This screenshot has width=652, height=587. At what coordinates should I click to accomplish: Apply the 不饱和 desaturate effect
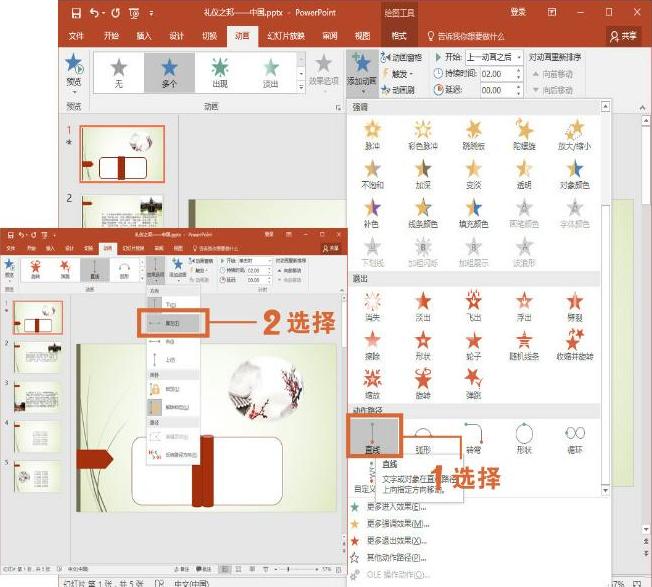coord(372,174)
